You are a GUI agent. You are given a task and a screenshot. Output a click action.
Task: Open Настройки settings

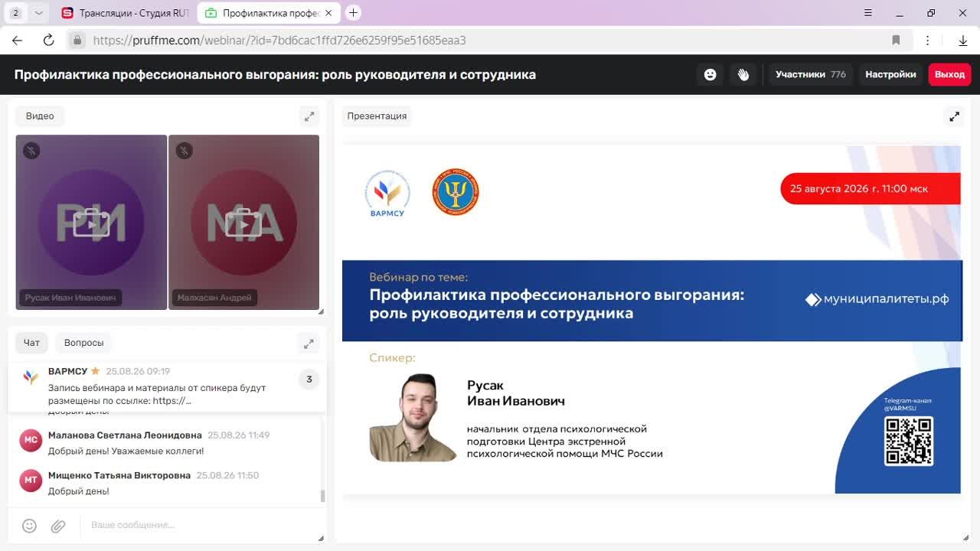tap(890, 74)
